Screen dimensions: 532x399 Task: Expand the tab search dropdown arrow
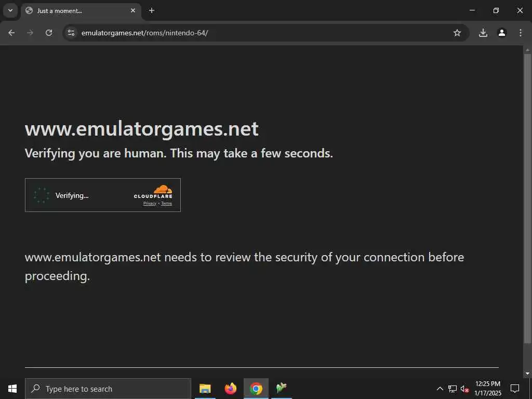click(10, 10)
